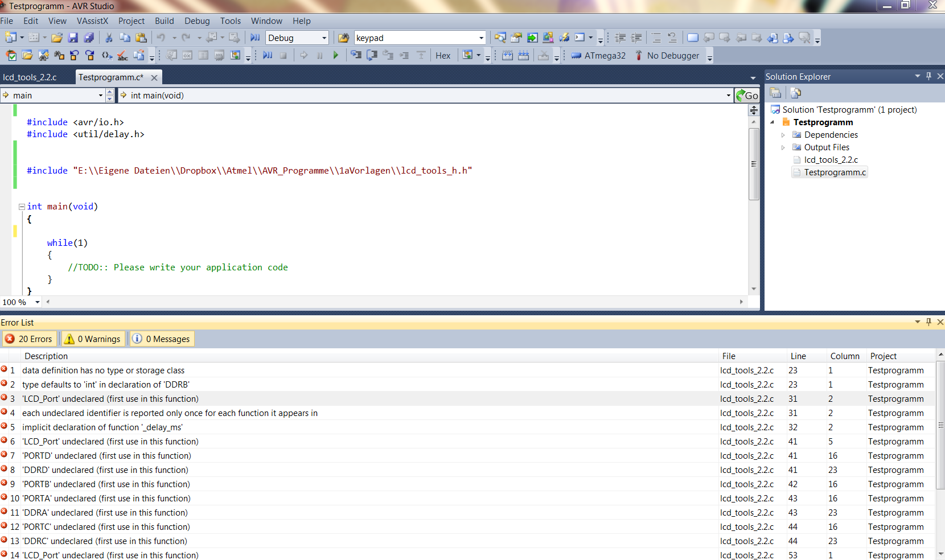Image resolution: width=945 pixels, height=560 pixels.
Task: Close the Testprogramm.c* tab
Action: point(154,77)
